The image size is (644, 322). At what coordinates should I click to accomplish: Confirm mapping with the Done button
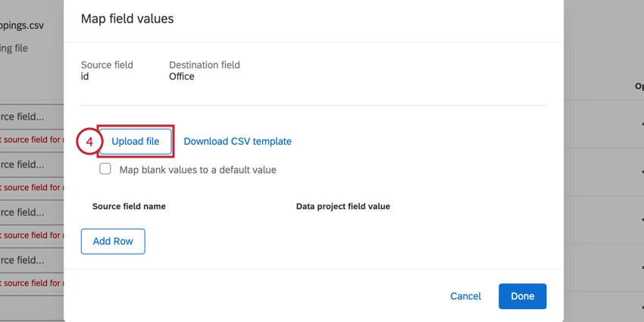(522, 296)
